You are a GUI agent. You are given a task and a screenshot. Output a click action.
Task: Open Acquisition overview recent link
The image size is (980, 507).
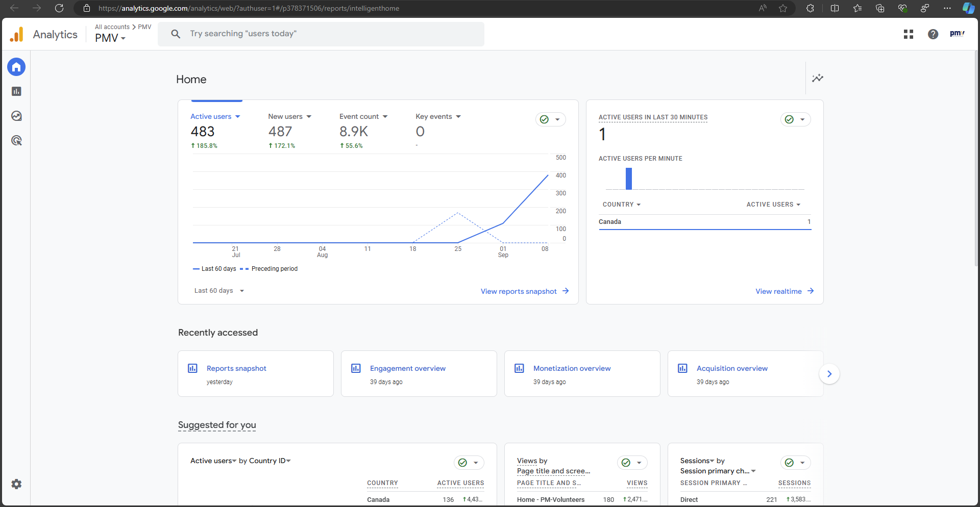click(x=732, y=368)
